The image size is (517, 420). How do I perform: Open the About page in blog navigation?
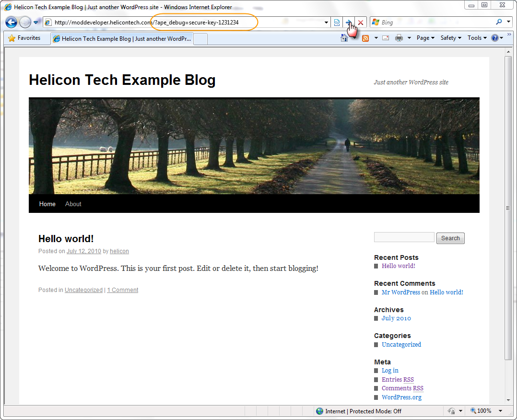(x=73, y=204)
